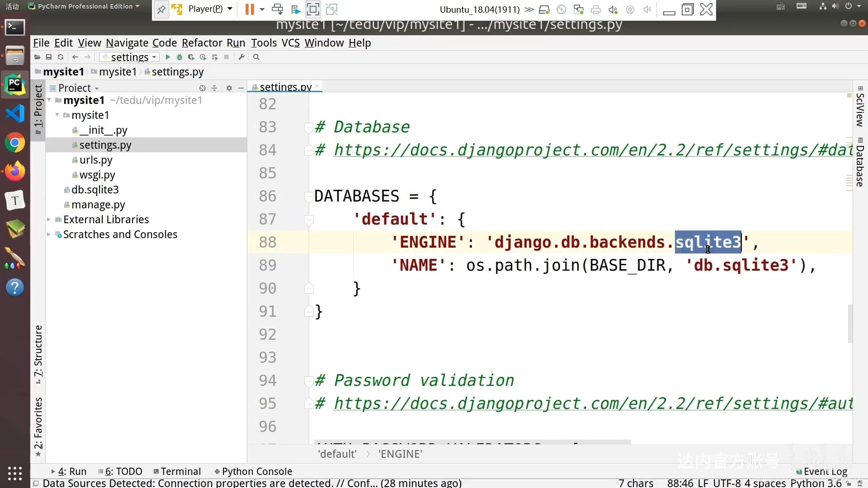Toggle the 1: Project tool window

[38, 106]
